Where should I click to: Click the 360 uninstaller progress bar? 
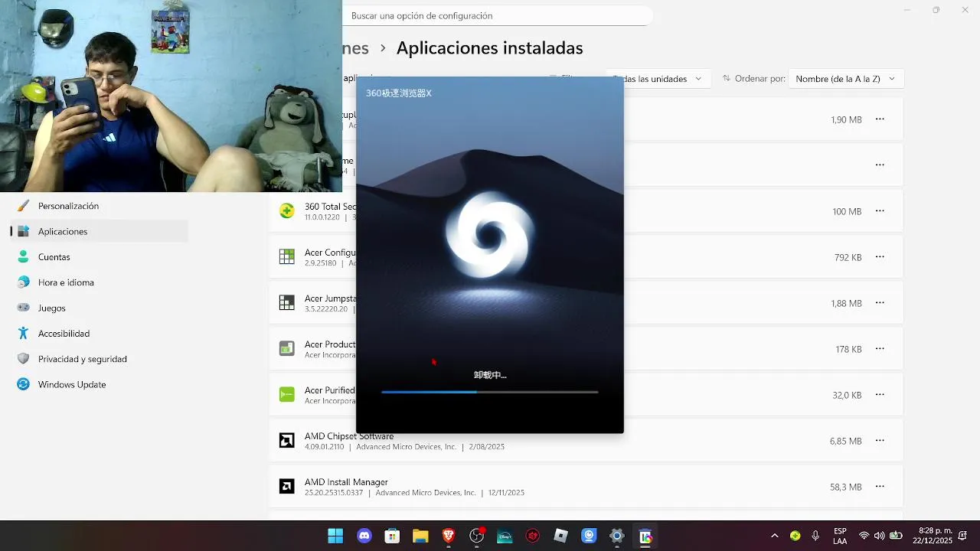(x=490, y=392)
